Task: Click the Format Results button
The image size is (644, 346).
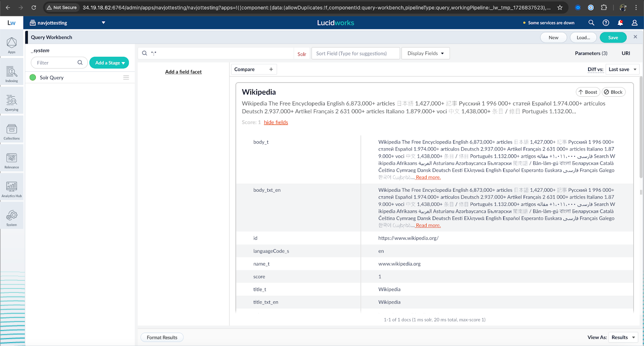Action: tap(162, 338)
